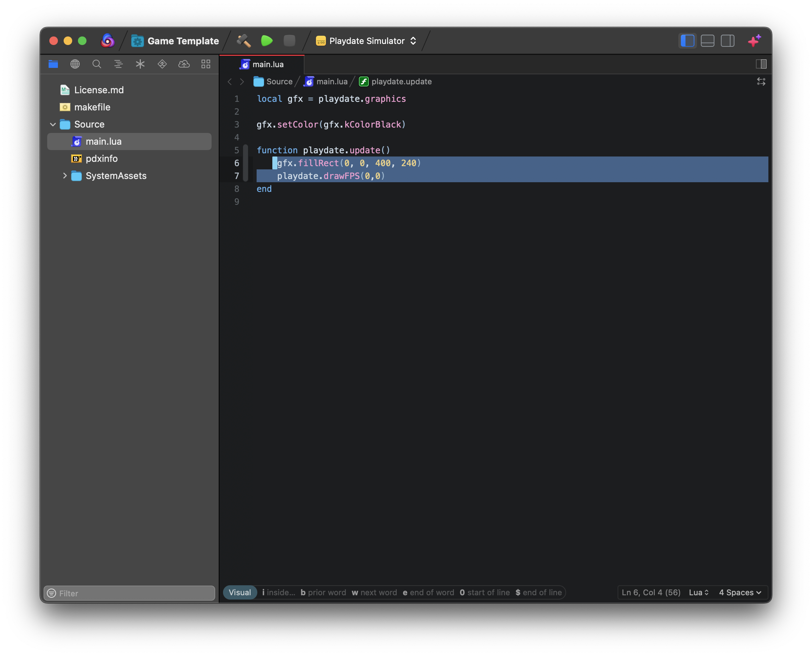Click 'kColorBlack' on line 3
Image resolution: width=812 pixels, height=656 pixels.
373,125
